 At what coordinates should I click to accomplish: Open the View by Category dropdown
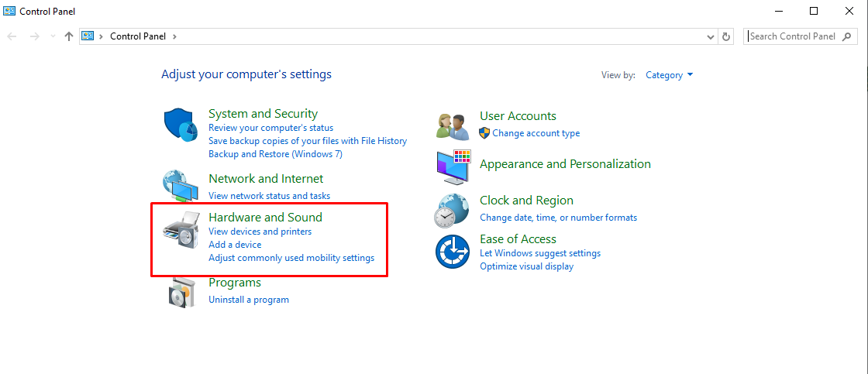pos(669,75)
